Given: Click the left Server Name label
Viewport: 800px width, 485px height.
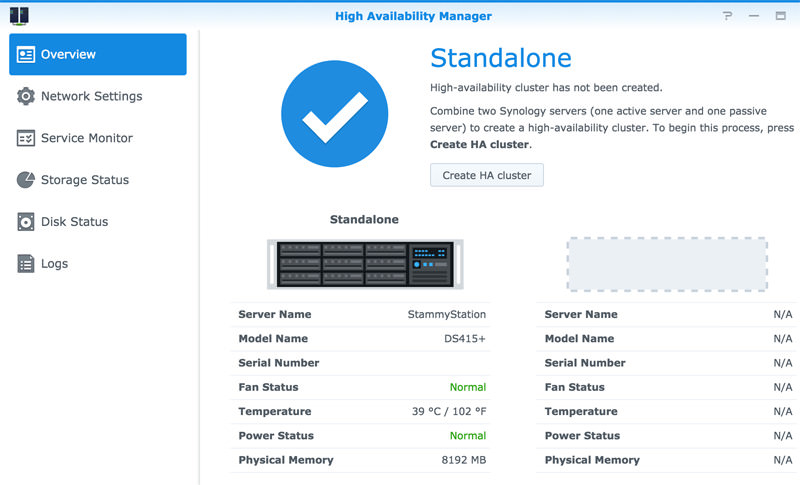Looking at the screenshot, I should coord(274,315).
